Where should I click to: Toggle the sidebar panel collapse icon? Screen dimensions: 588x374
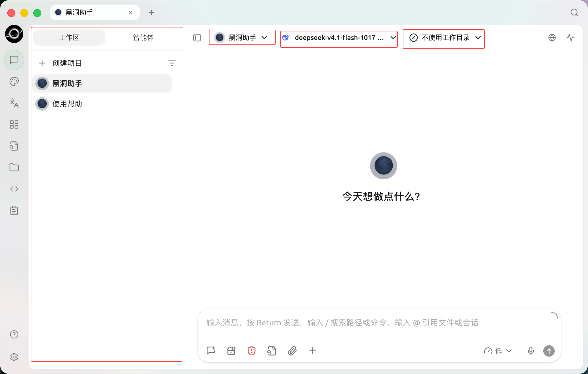(197, 38)
